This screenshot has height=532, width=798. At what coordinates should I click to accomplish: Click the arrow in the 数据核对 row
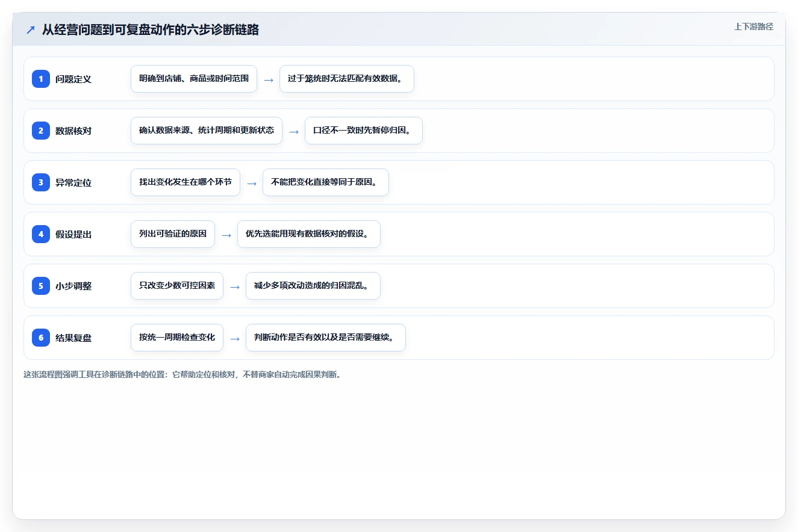pyautogui.click(x=294, y=131)
